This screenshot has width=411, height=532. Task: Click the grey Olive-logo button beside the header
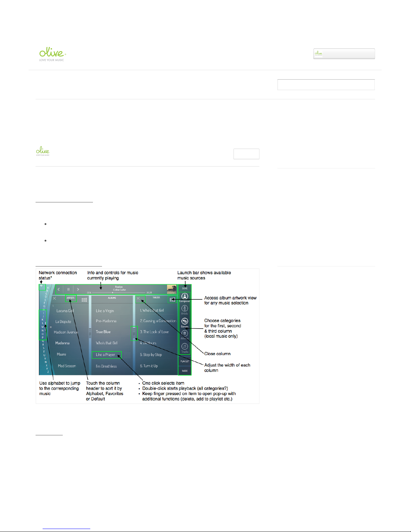[344, 54]
